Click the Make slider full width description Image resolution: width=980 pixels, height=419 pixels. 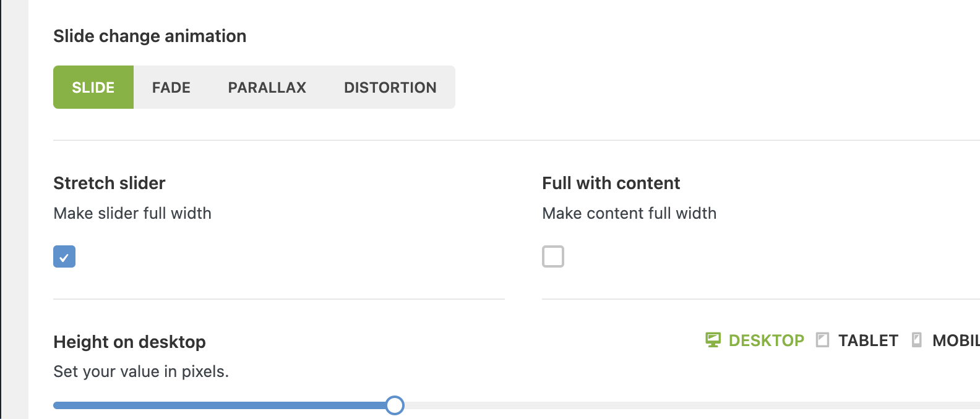click(x=132, y=213)
